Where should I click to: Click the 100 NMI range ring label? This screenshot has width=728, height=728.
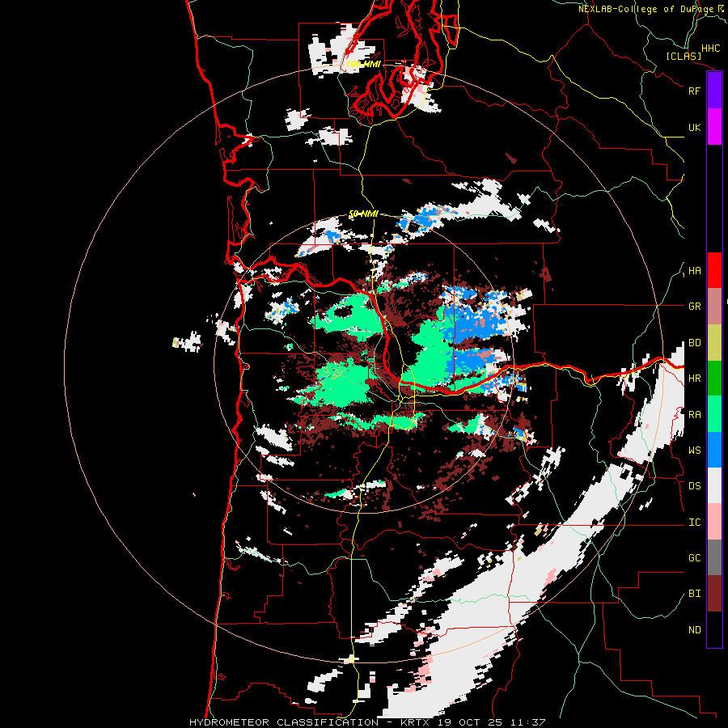pyautogui.click(x=363, y=64)
